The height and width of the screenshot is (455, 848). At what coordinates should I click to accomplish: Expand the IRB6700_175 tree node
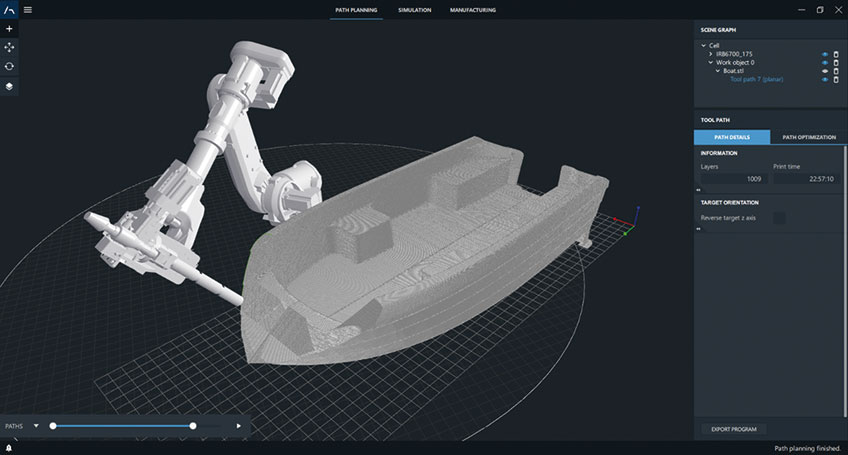pyautogui.click(x=711, y=54)
